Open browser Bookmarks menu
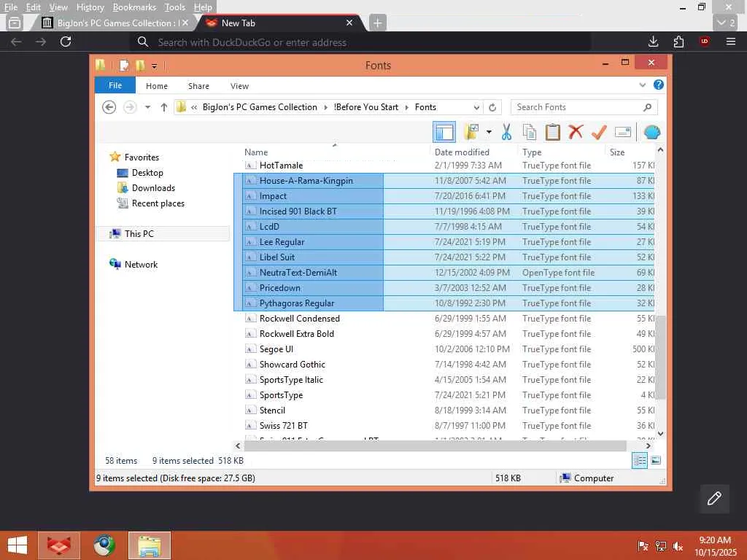 pos(134,7)
